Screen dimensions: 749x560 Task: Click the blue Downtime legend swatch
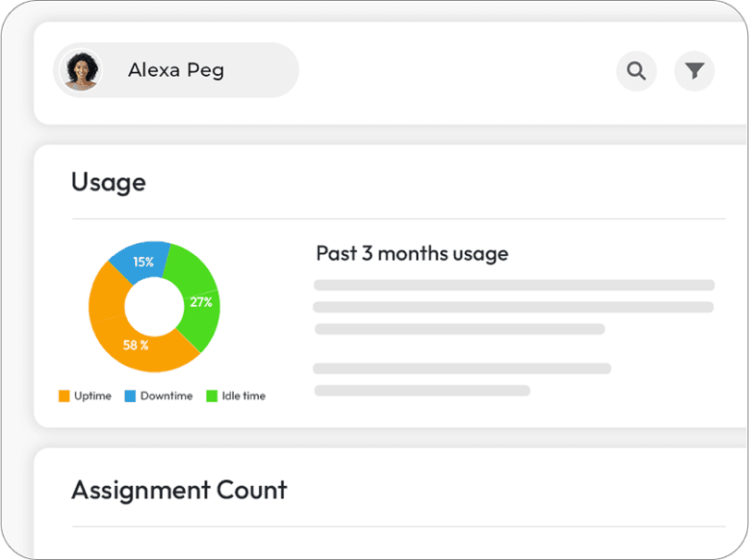pos(130,396)
